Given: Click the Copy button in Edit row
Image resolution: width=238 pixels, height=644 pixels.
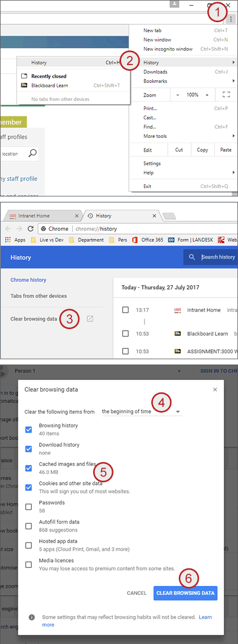Looking at the screenshot, I should pyautogui.click(x=203, y=150).
